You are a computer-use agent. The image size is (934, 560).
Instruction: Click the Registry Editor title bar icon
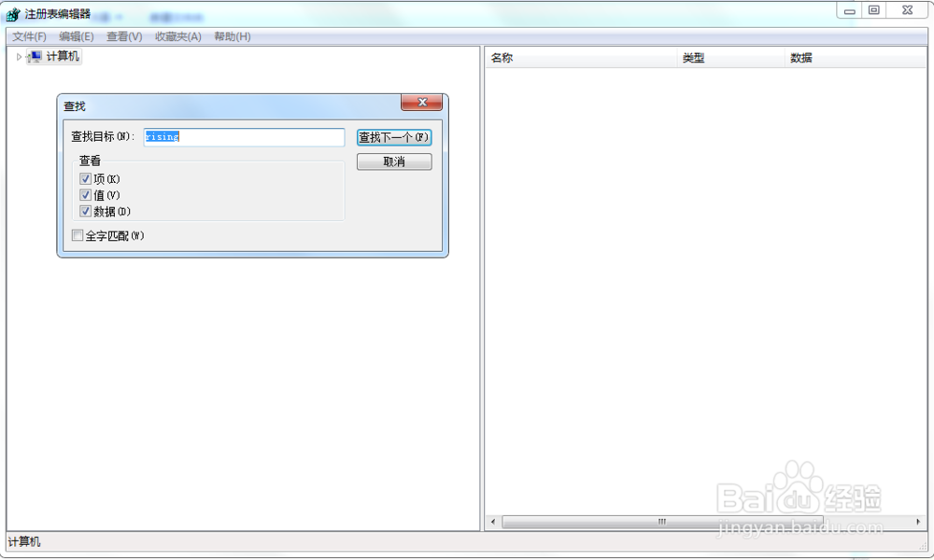click(x=13, y=13)
